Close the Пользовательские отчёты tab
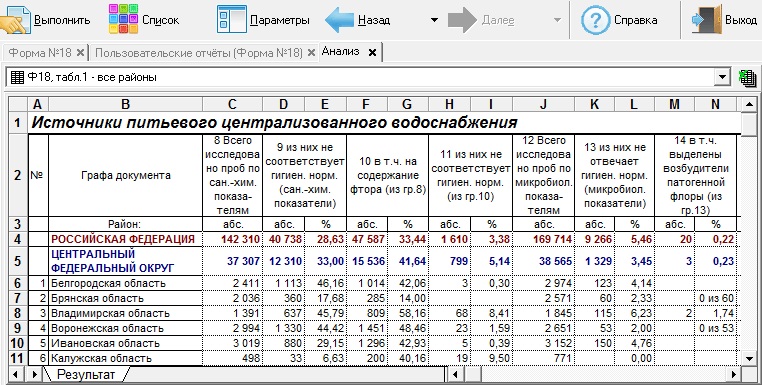Screen dimensions: 762x385 tap(312, 52)
